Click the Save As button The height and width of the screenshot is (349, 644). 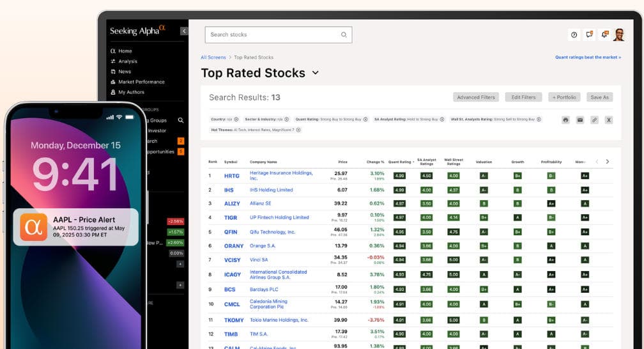(x=600, y=97)
